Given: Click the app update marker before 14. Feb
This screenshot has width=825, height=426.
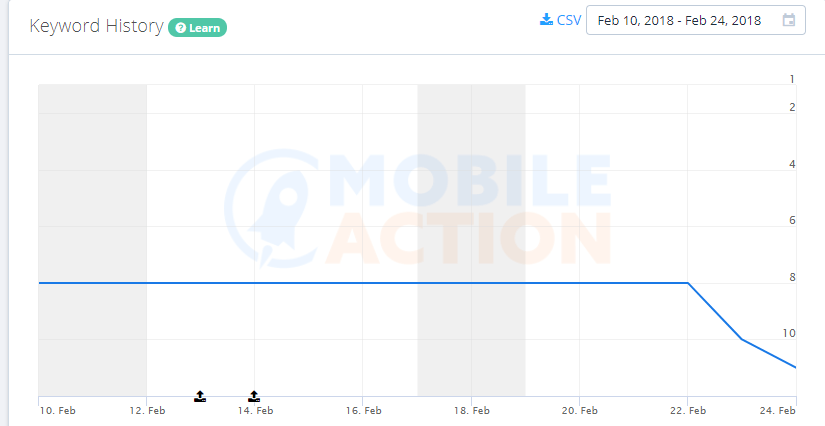Looking at the screenshot, I should (x=200, y=396).
